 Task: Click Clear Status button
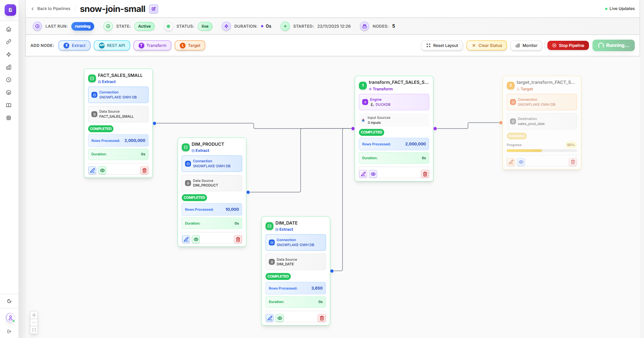487,45
